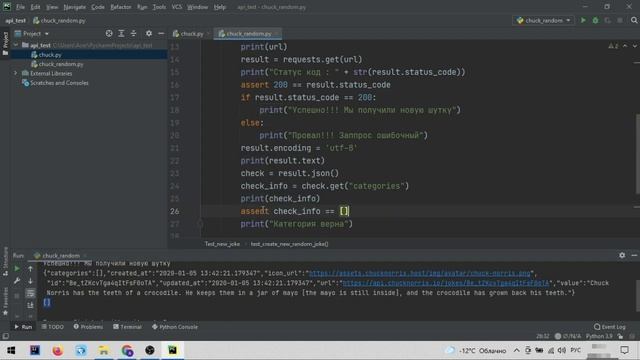Open run configuration wrench icon
Screen dimensions: 640x360
click(17, 281)
